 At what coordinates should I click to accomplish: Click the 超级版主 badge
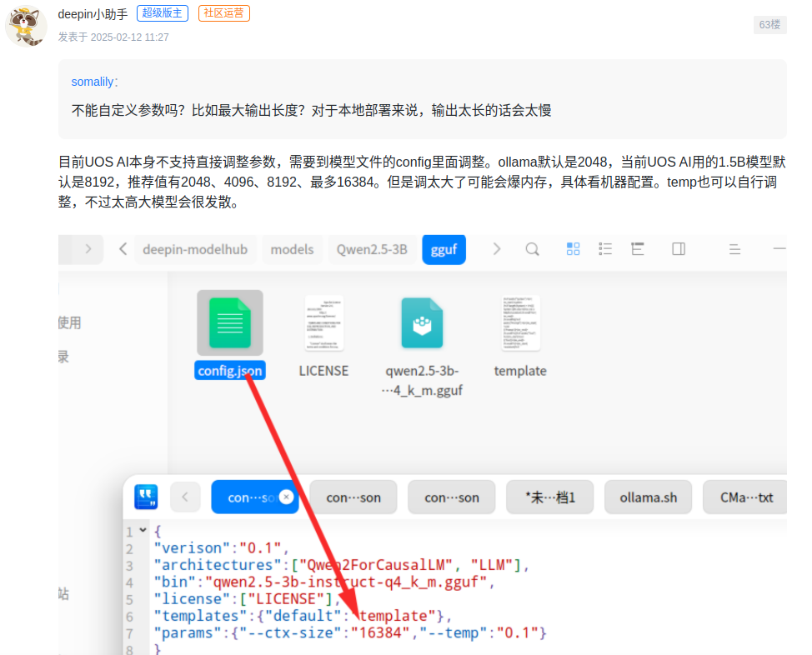point(162,13)
